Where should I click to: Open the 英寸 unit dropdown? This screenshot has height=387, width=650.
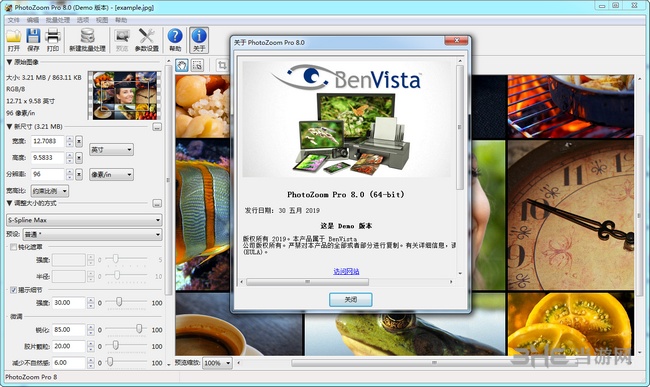point(112,150)
